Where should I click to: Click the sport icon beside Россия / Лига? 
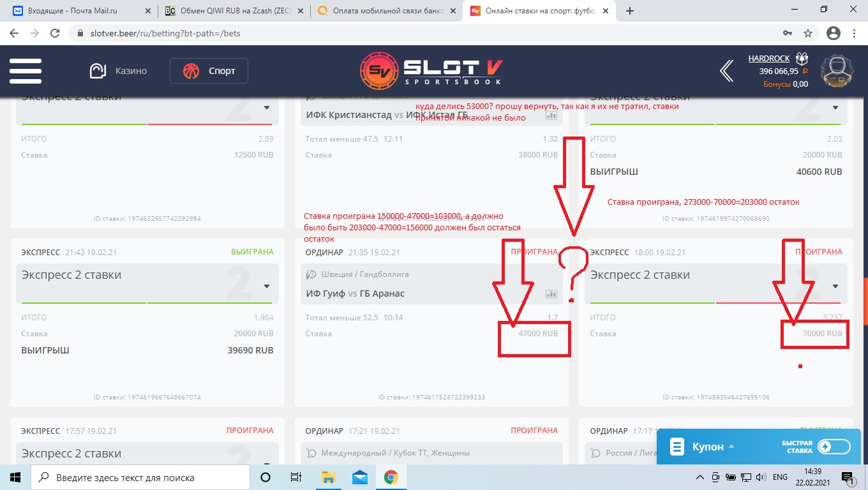[x=596, y=453]
